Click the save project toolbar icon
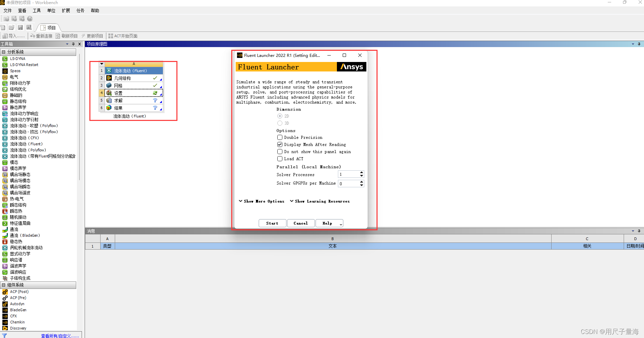 click(20, 27)
